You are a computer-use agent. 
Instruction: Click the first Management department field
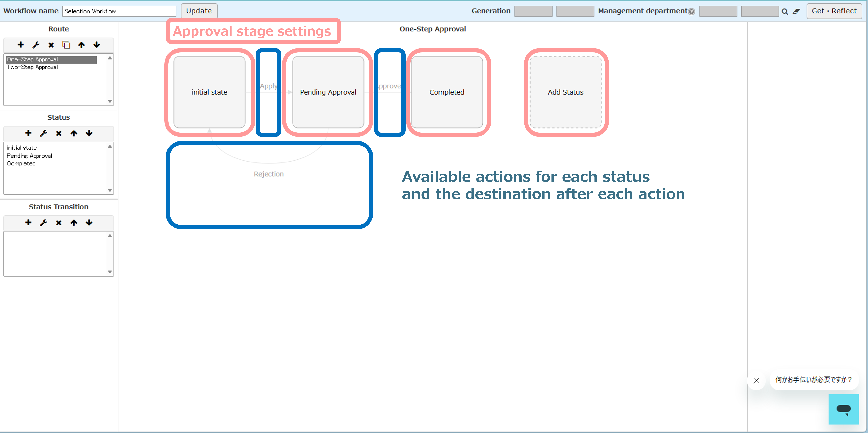coord(718,11)
